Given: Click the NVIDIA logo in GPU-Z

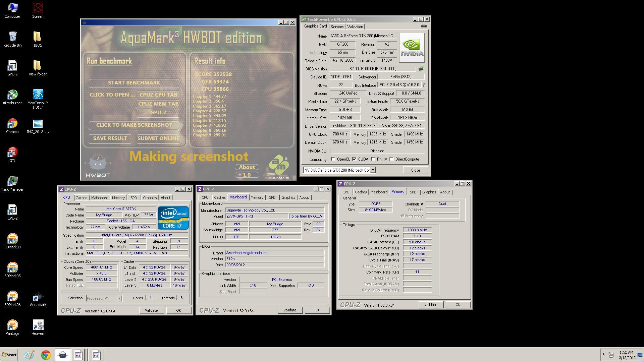Looking at the screenshot, I should tap(412, 48).
